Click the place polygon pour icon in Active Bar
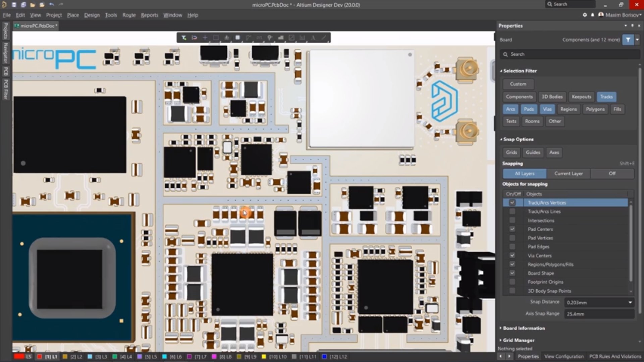 (281, 38)
